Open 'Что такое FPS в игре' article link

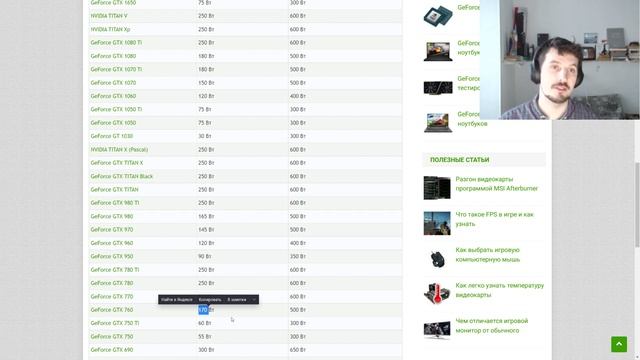point(494,219)
